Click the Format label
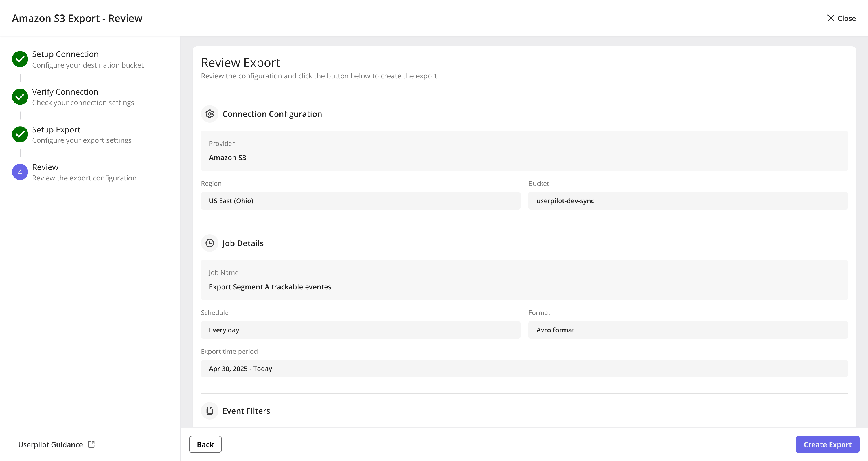The height and width of the screenshot is (461, 868). click(540, 313)
